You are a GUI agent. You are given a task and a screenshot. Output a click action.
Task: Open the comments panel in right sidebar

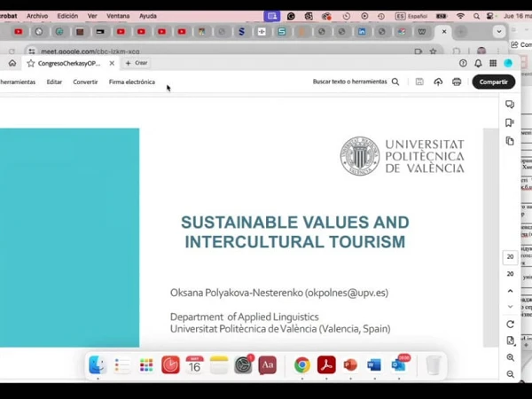tap(510, 105)
